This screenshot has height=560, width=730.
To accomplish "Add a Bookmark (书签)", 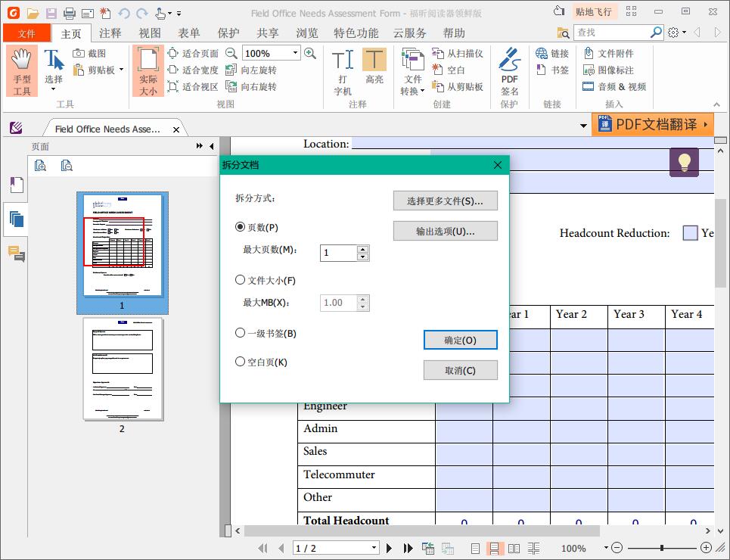I will [x=552, y=70].
